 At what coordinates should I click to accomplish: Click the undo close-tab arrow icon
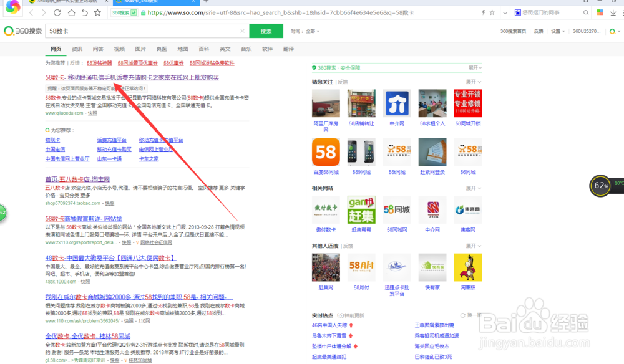(84, 12)
